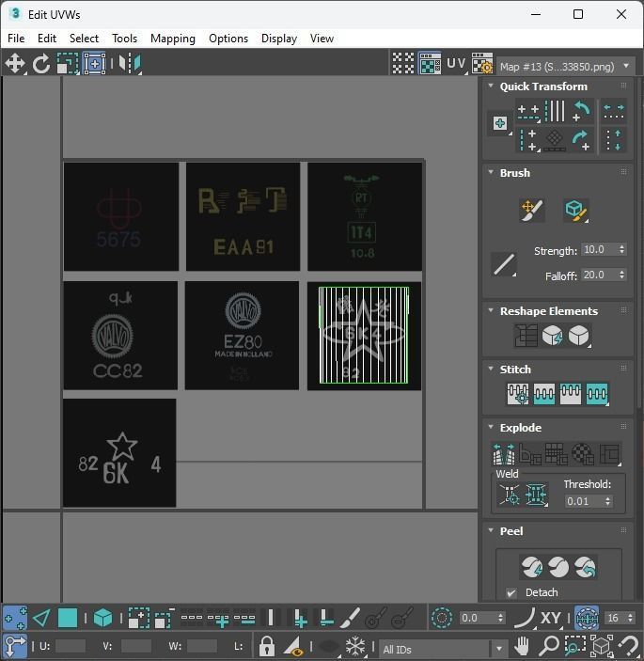Select the Scale subobject tool

(68, 64)
